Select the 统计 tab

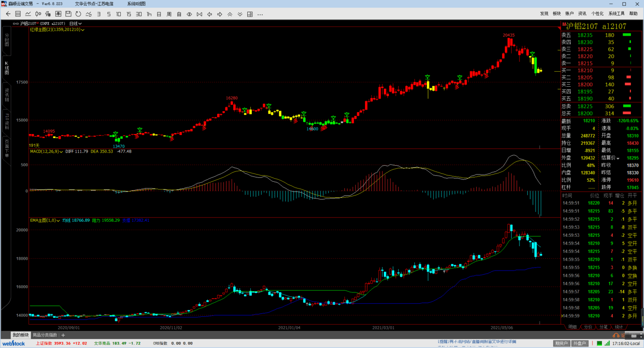tap(619, 327)
